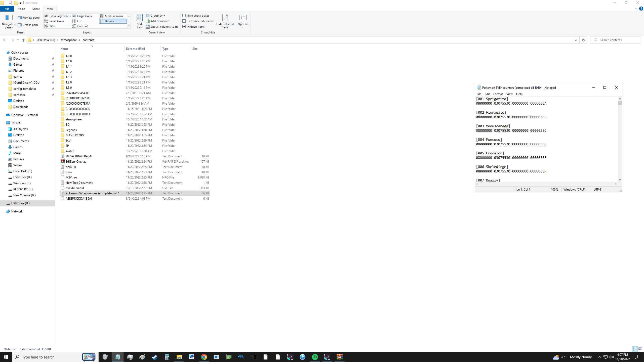Open Steam from the taskbar
The image size is (644, 362).
point(154,357)
